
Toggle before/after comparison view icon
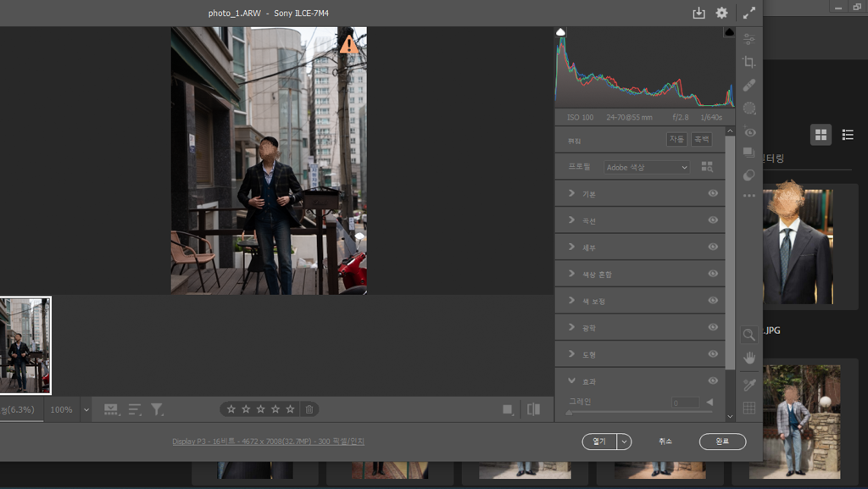(x=533, y=409)
